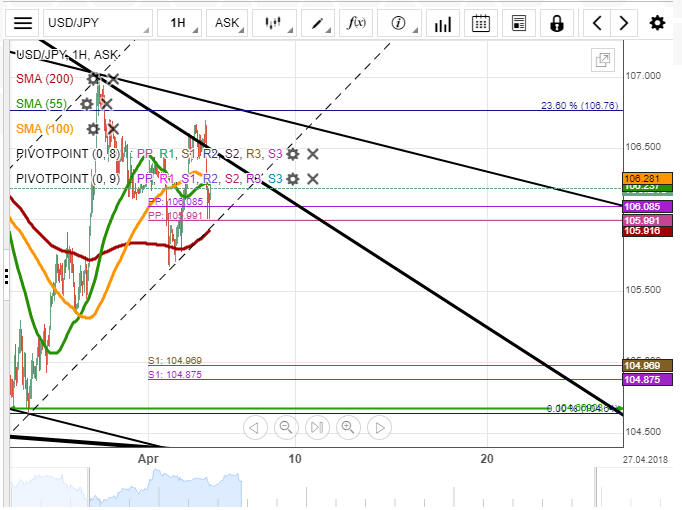Viewport: 682px width, 510px height.
Task: Open the info (i) dropdown
Action: coord(399,23)
